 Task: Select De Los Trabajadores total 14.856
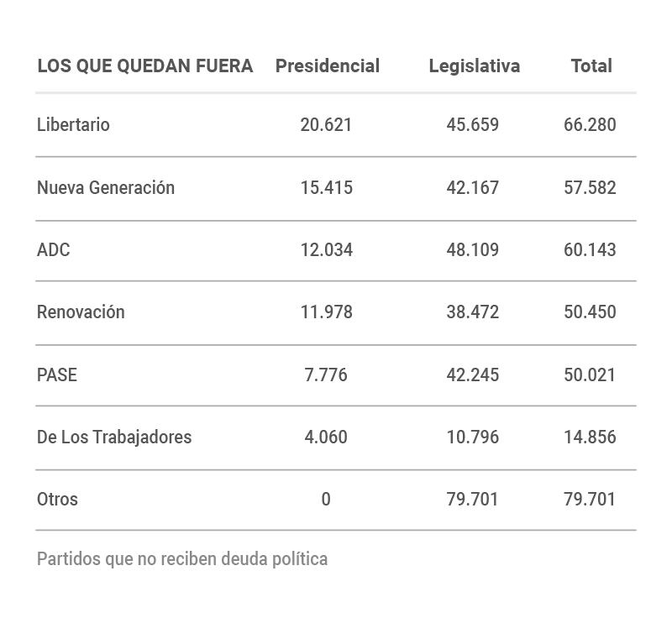pyautogui.click(x=590, y=437)
